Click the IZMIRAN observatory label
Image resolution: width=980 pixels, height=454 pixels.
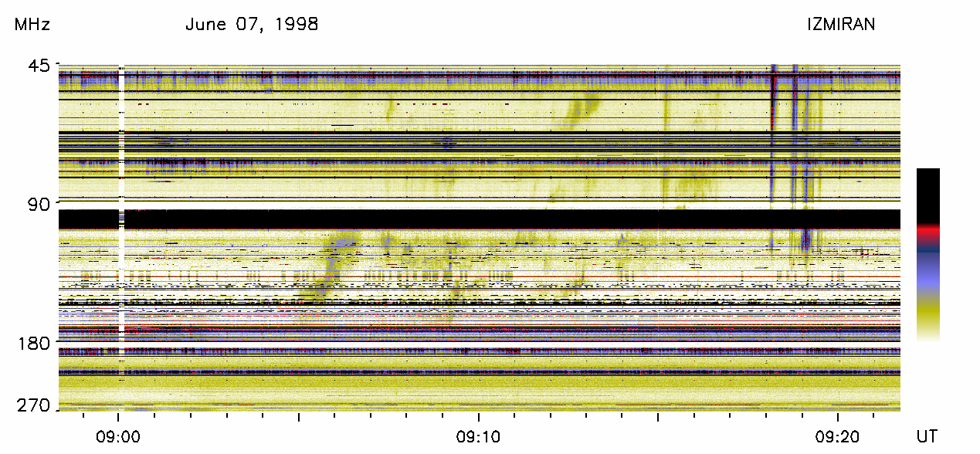[x=841, y=25]
